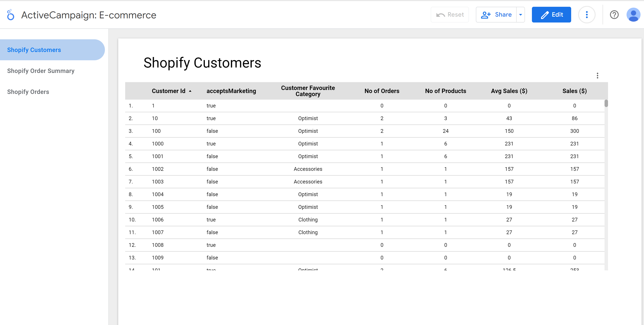The width and height of the screenshot is (644, 325).
Task: Click the Reset button
Action: [x=449, y=15]
